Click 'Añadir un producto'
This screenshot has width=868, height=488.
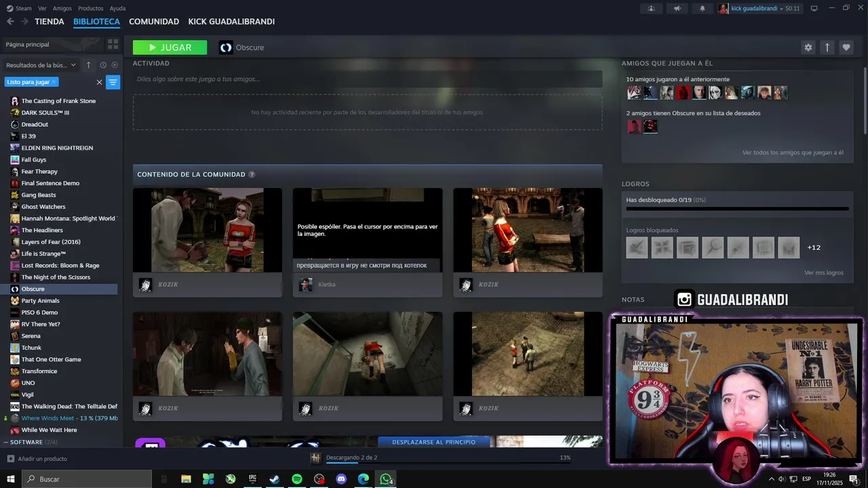tap(42, 459)
